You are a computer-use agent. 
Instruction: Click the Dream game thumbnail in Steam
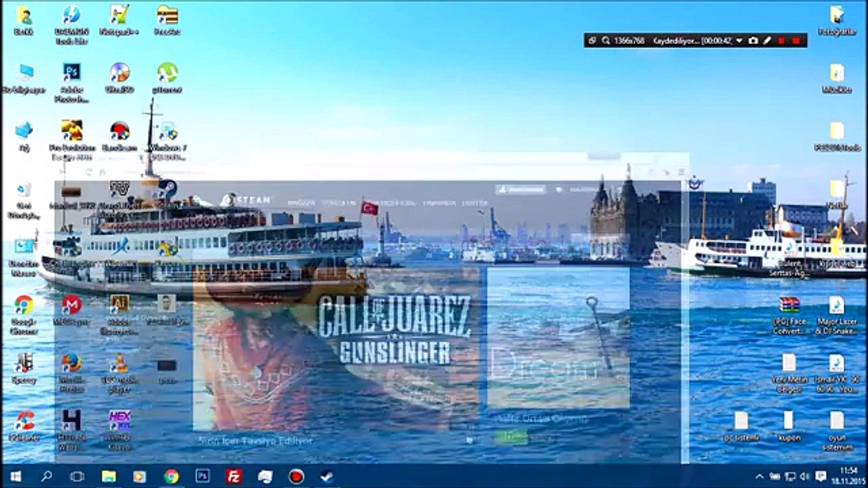tap(558, 338)
